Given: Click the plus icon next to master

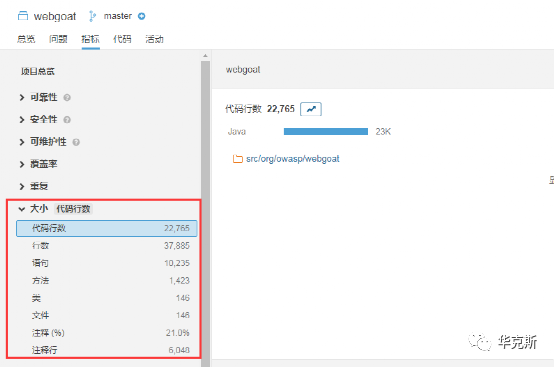Looking at the screenshot, I should click(142, 16).
